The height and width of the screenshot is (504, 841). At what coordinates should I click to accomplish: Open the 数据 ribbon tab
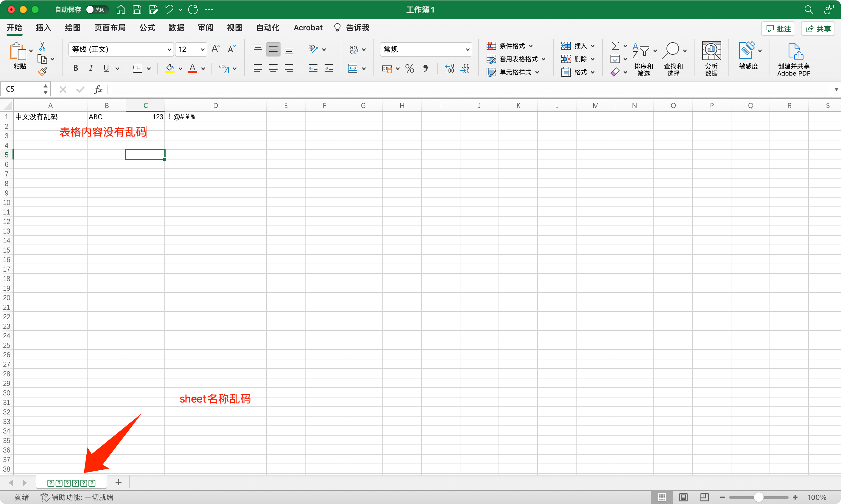(x=176, y=28)
